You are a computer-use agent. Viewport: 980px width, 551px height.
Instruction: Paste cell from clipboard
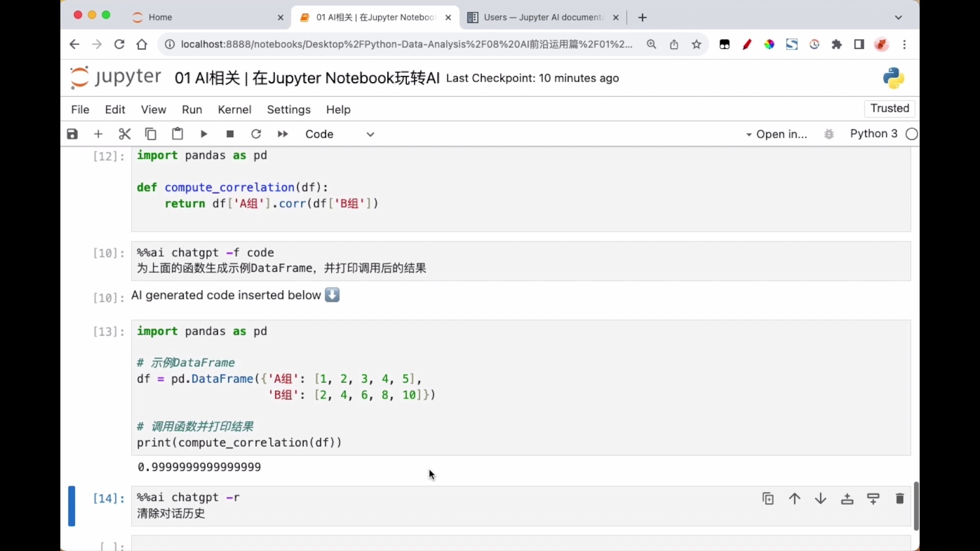pos(177,134)
